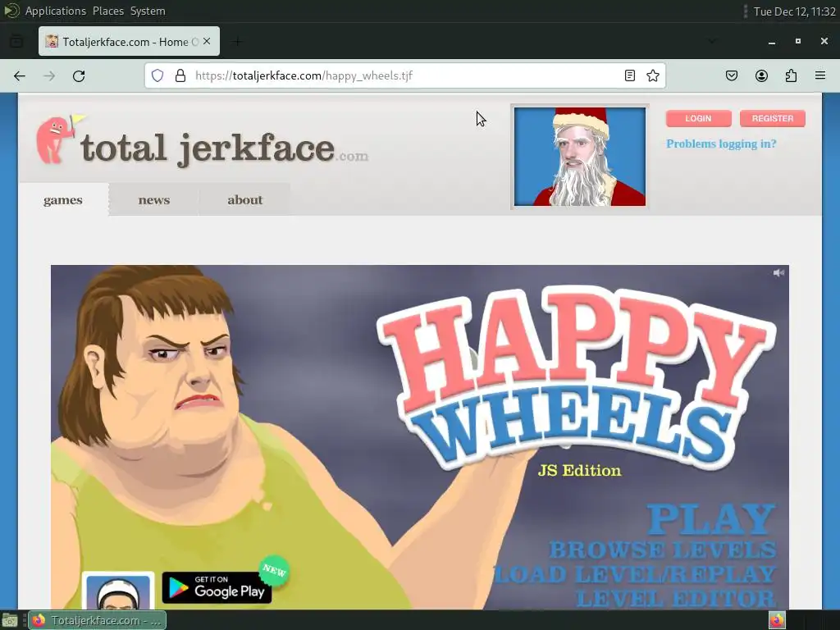
Task: Bookmark this page with the star
Action: [x=652, y=75]
